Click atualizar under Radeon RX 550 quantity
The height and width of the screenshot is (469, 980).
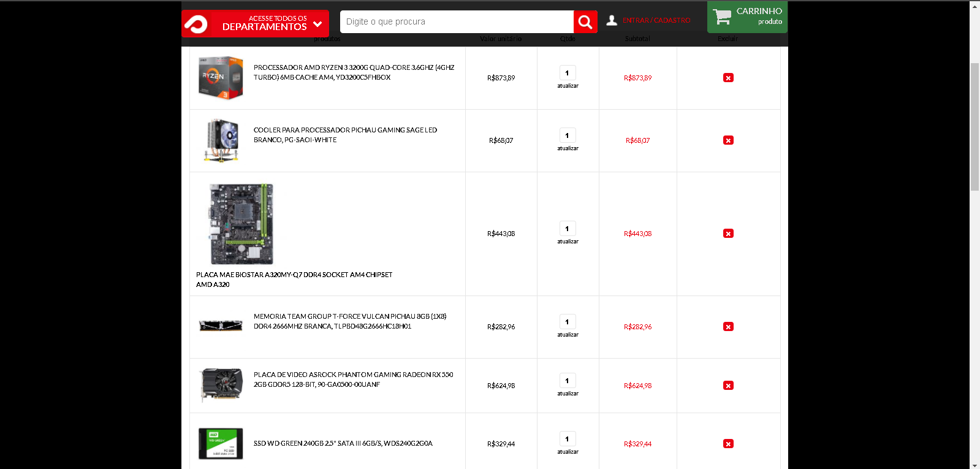click(568, 394)
